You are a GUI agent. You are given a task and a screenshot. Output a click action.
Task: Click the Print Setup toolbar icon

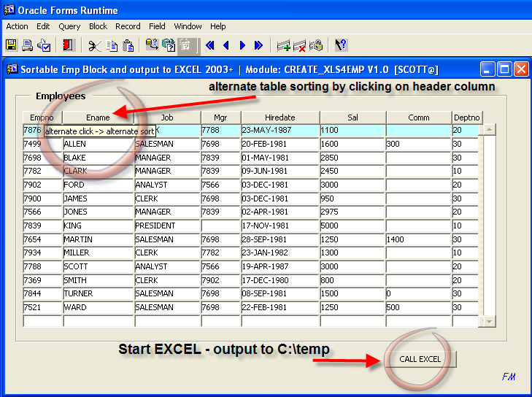click(x=44, y=45)
